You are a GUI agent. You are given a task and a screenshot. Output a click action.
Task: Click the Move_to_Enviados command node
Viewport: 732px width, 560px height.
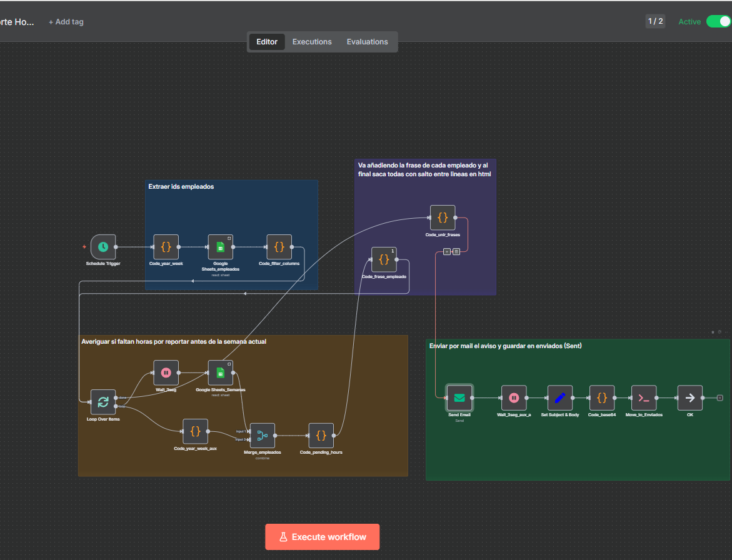[x=644, y=397]
